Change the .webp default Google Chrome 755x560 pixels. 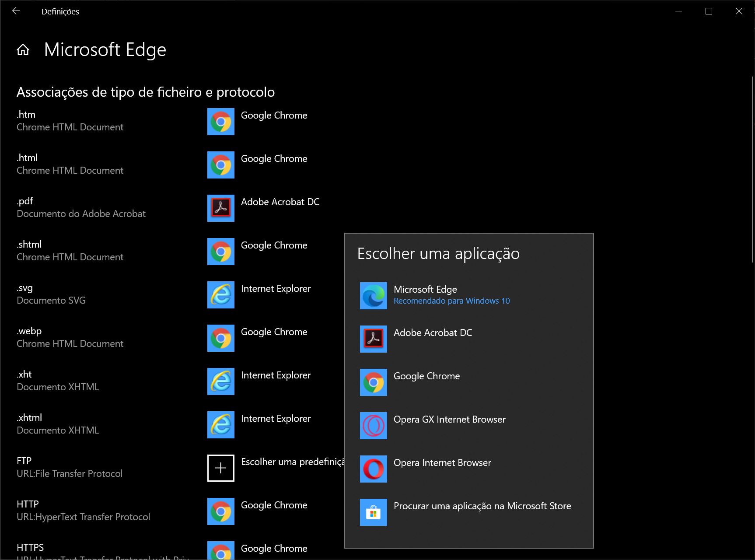click(274, 332)
